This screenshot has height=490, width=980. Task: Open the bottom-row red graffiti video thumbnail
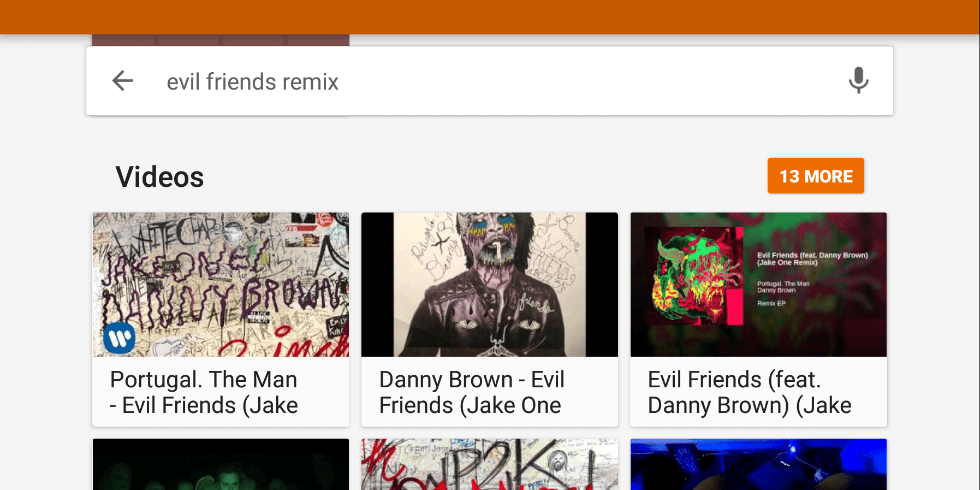click(x=490, y=464)
